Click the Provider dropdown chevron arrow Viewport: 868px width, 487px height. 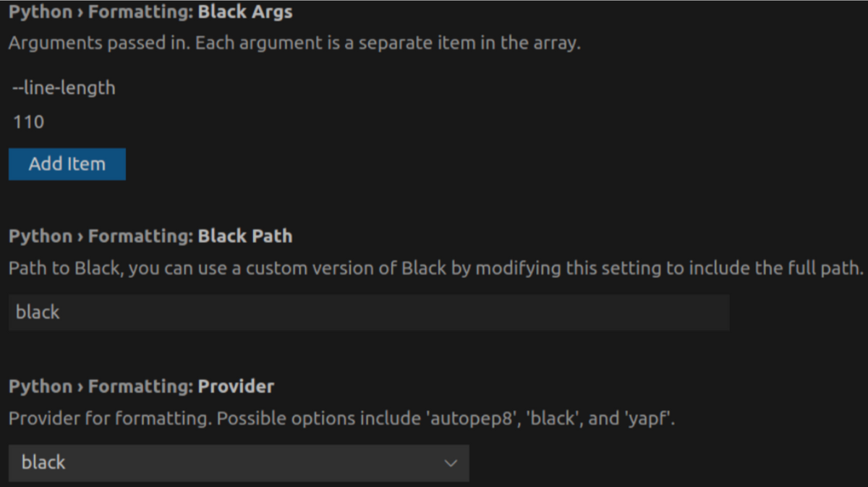[x=451, y=463]
